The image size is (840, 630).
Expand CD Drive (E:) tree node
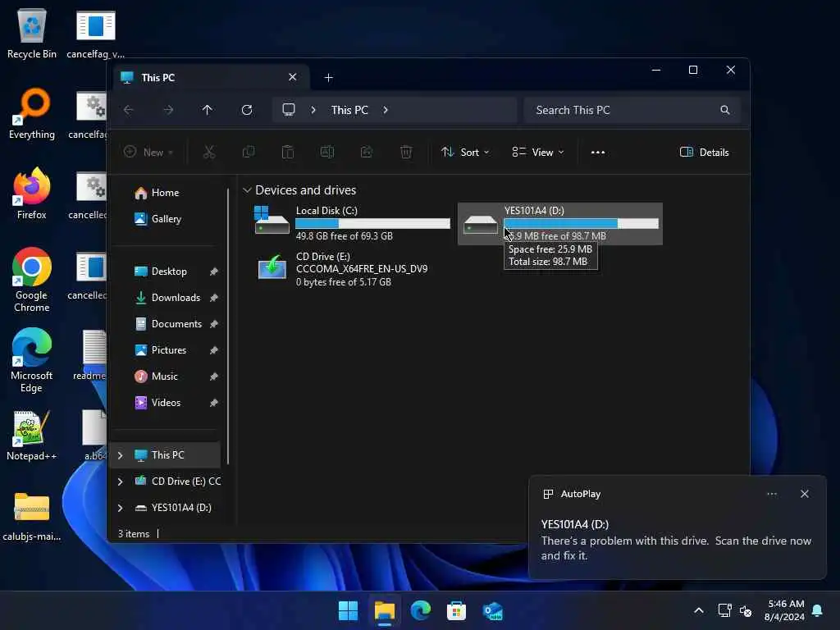121,482
